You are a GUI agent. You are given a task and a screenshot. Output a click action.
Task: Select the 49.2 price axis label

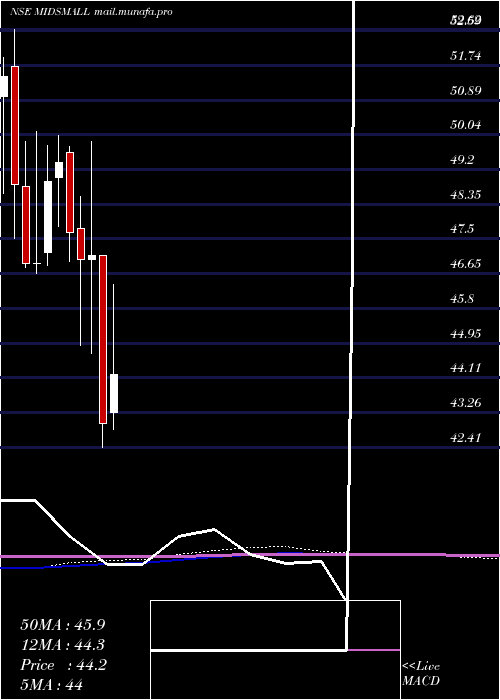(464, 160)
